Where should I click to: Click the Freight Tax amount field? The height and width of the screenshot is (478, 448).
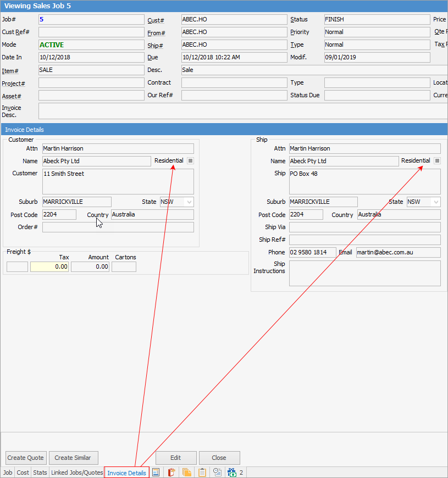[x=49, y=266]
